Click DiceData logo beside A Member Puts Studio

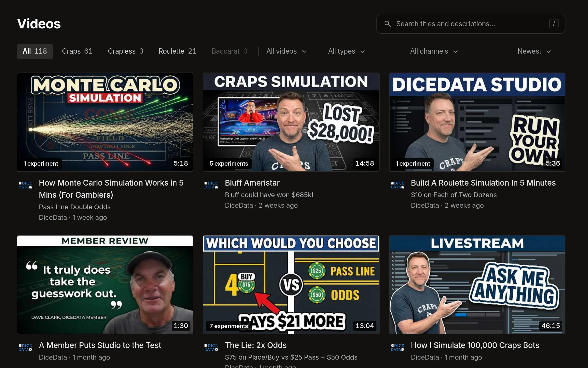[25, 347]
